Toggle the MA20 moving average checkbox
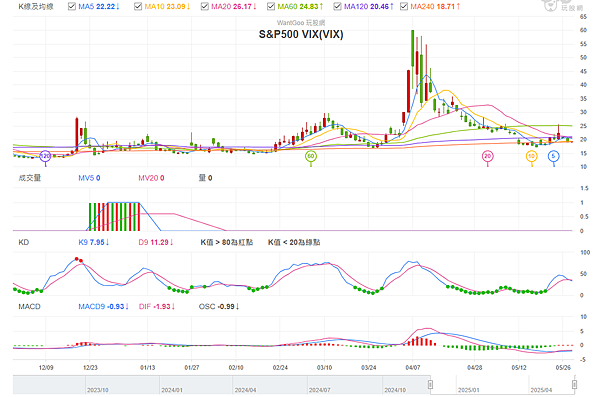The width and height of the screenshot is (600, 397). tap(205, 7)
